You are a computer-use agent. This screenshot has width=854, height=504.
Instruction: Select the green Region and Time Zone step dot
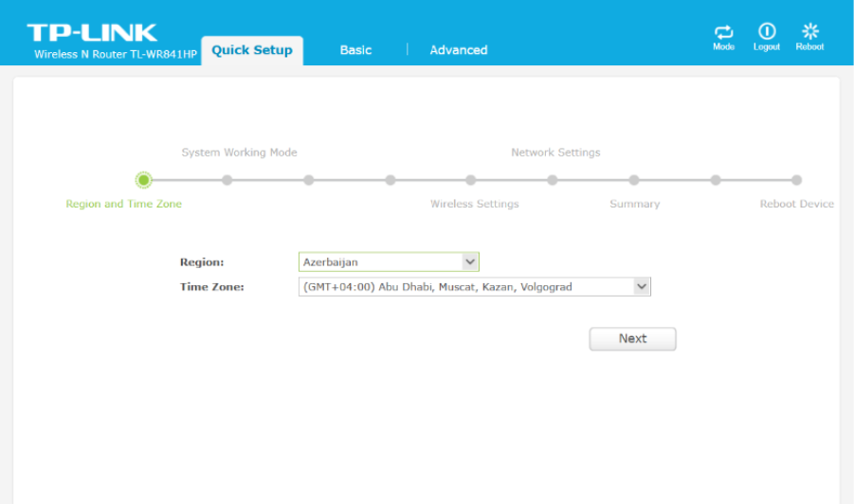[143, 180]
